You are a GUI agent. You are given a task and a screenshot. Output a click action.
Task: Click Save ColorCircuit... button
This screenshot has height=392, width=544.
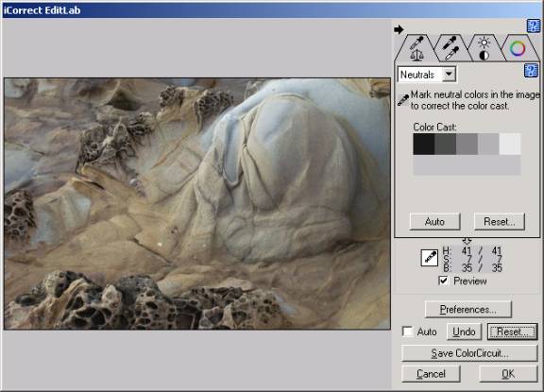click(469, 353)
